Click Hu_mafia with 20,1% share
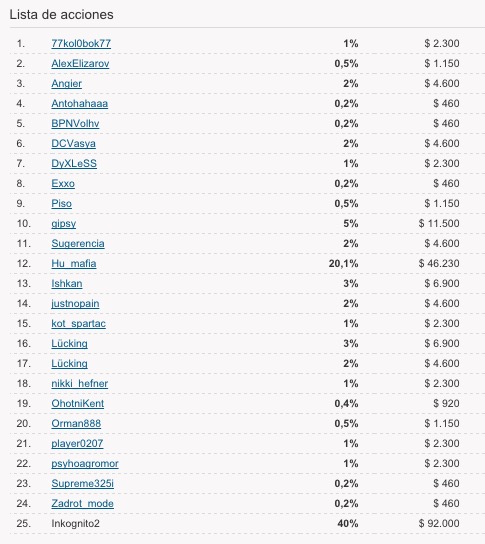Image resolution: width=485 pixels, height=544 pixels. [x=74, y=264]
